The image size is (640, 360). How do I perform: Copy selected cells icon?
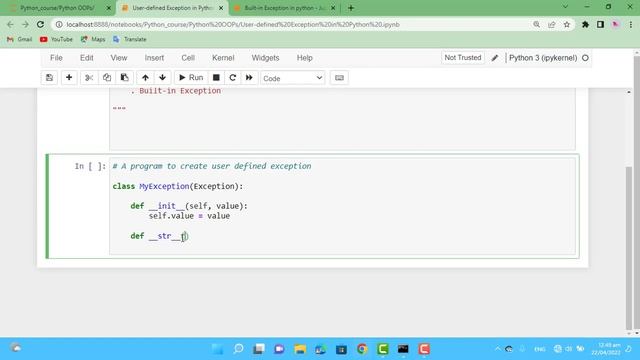tap(107, 78)
